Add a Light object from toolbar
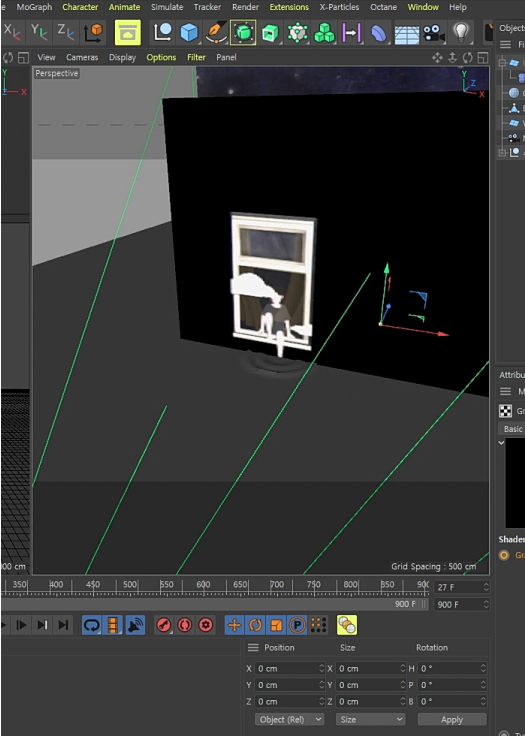This screenshot has height=736, width=525. tap(461, 33)
